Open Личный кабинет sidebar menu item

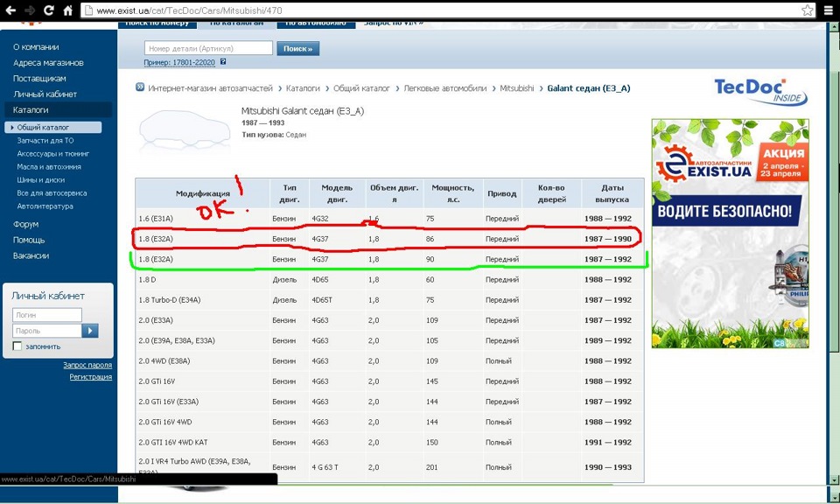[x=45, y=94]
